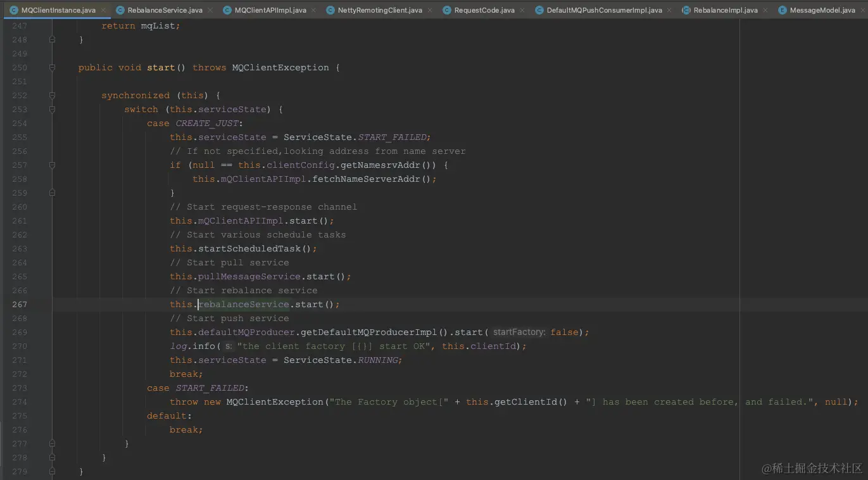Go to the NettyRemotingClient.java tab
868x480 pixels.
tap(380, 10)
